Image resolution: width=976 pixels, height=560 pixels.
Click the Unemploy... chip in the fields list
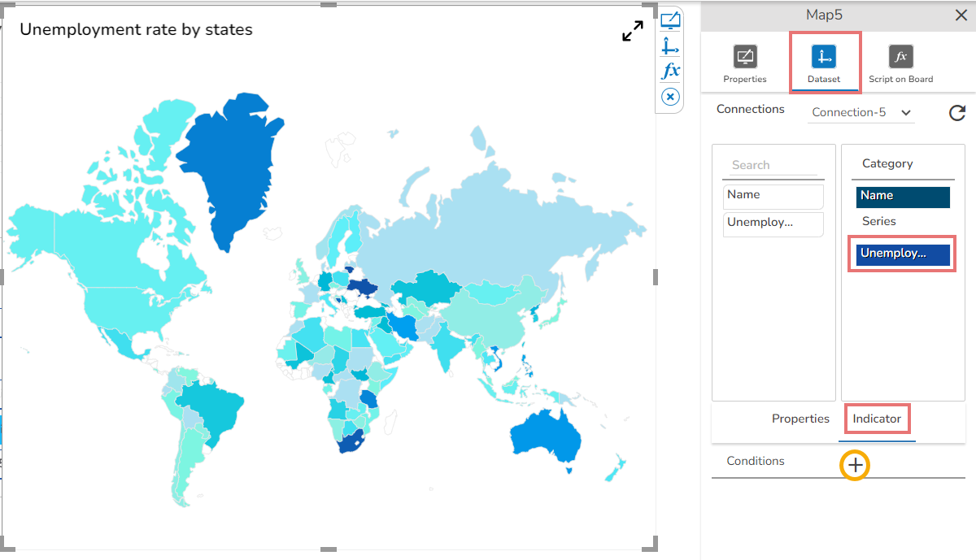(x=773, y=224)
